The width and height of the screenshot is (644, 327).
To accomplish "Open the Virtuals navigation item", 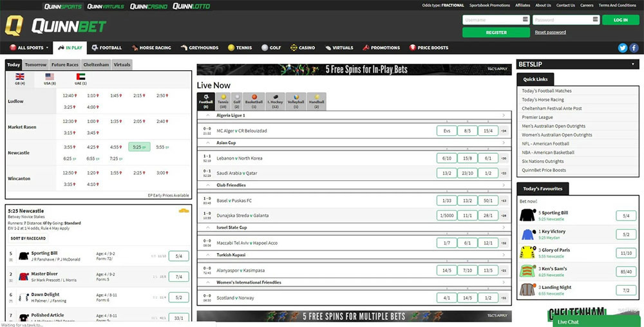I will click(339, 48).
